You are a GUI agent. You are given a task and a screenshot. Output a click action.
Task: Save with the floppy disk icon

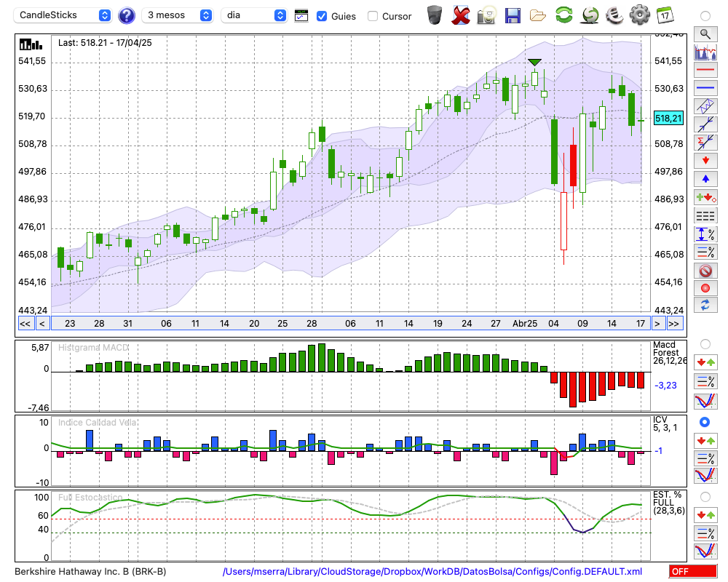tap(512, 16)
